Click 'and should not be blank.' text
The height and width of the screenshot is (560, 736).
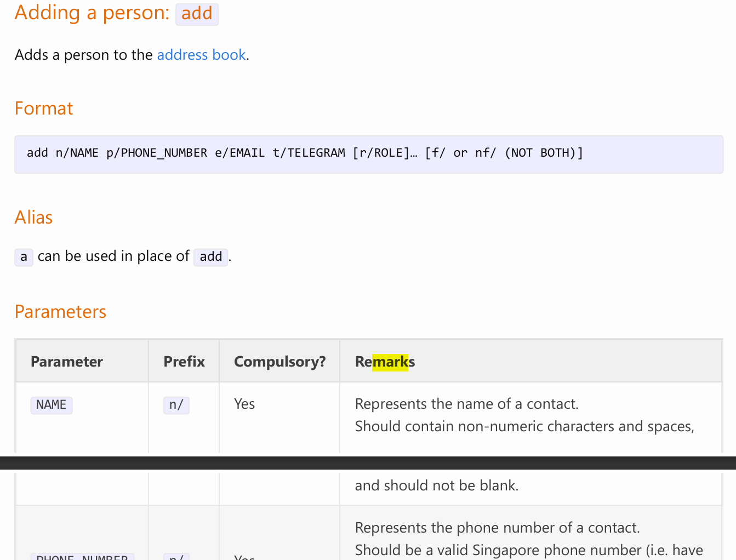[437, 485]
